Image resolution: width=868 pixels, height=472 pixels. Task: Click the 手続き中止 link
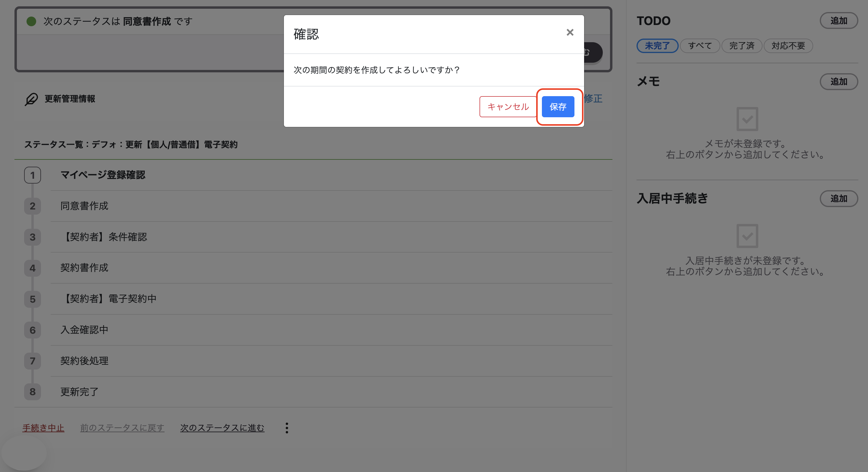[43, 428]
